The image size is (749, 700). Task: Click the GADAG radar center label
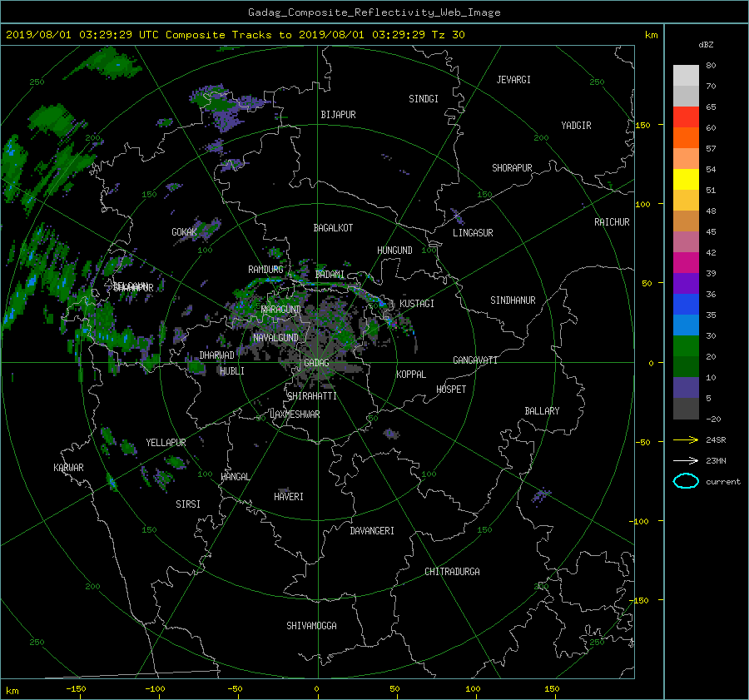pyautogui.click(x=316, y=363)
